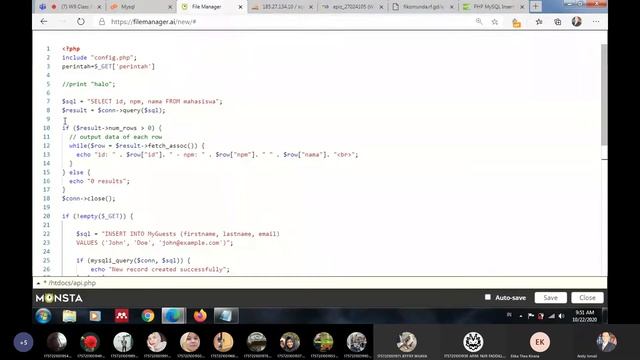
Task: Click the perintah=$_GET['perintah'] line
Action: pos(108,66)
